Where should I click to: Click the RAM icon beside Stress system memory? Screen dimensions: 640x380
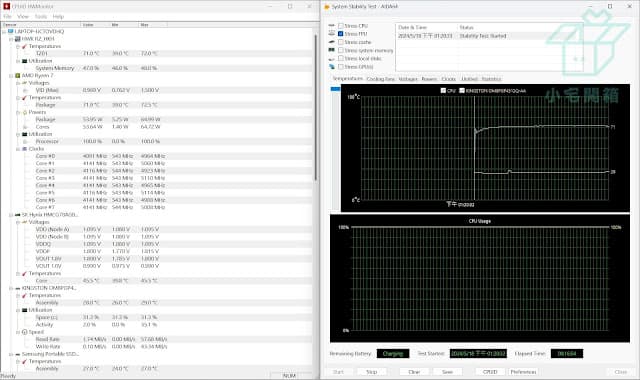point(331,50)
